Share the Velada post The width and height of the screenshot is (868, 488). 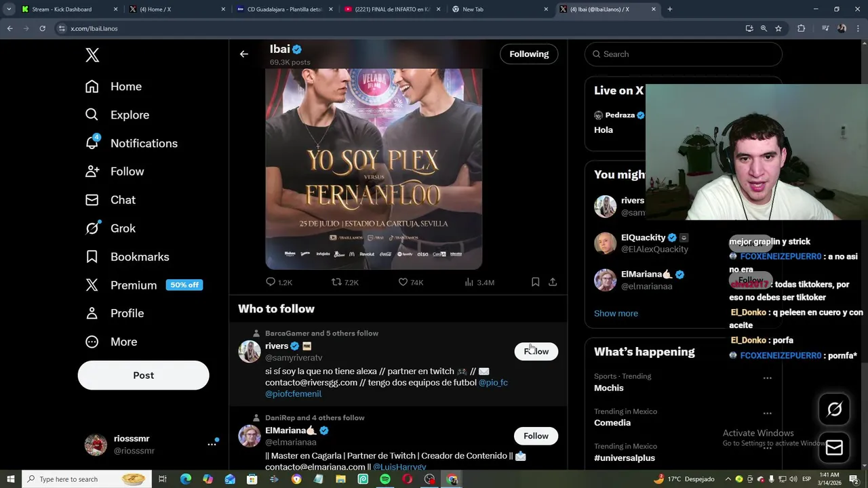coord(553,282)
